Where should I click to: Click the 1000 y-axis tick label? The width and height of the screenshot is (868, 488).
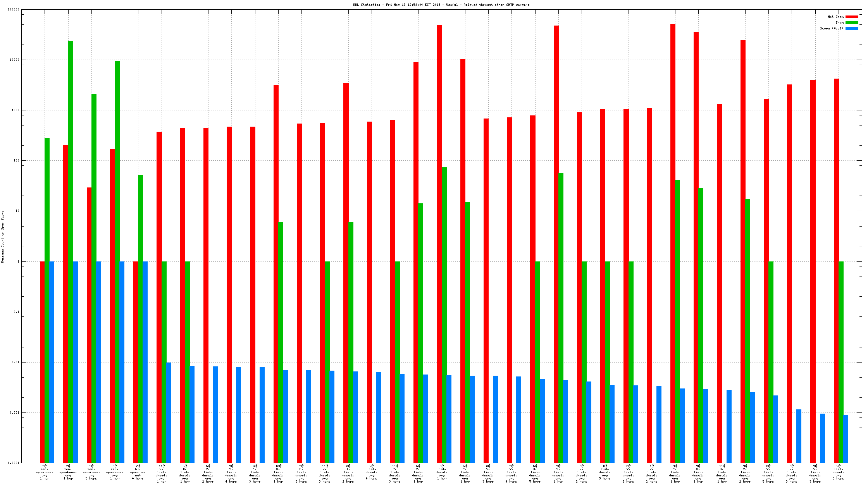pos(15,110)
